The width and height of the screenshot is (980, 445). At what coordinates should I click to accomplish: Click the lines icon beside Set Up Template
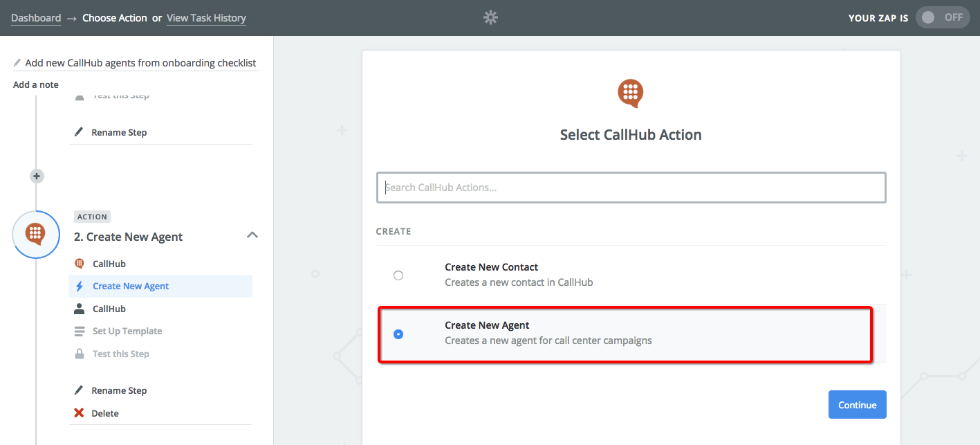(79, 331)
